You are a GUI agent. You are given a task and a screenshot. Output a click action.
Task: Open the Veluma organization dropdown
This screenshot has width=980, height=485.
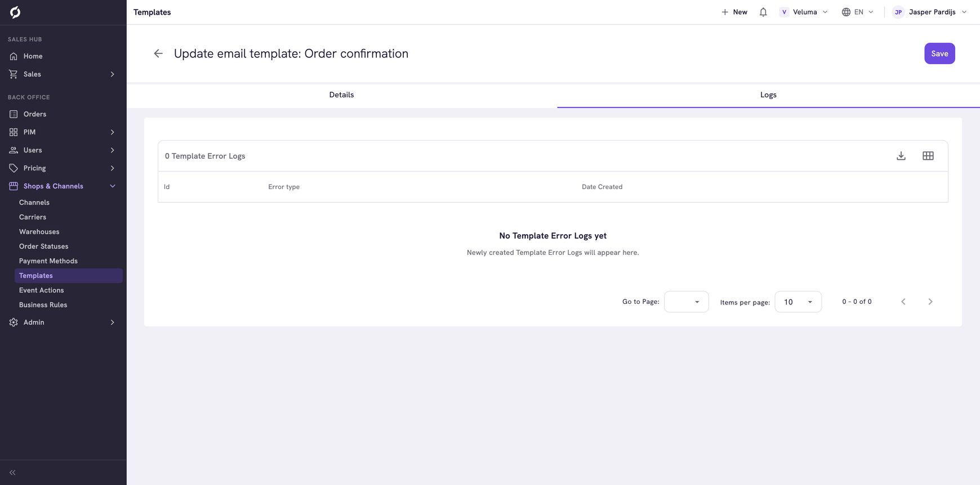click(x=804, y=12)
